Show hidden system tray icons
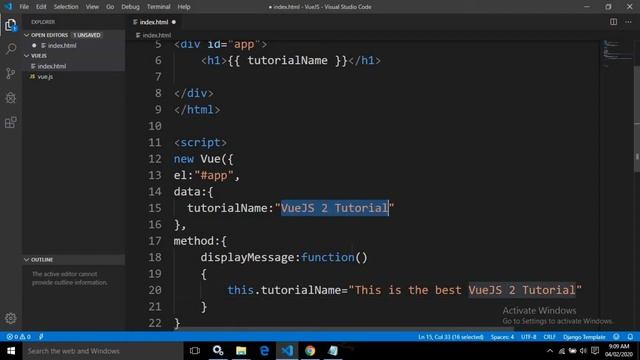Screen dimensions: 640x360 (550, 351)
